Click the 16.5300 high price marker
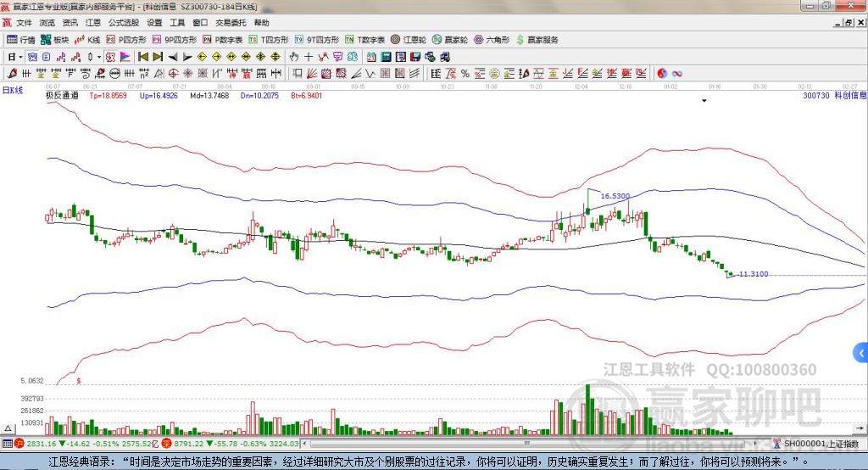Screen dimensions: 868x470 pyautogui.click(x=615, y=196)
